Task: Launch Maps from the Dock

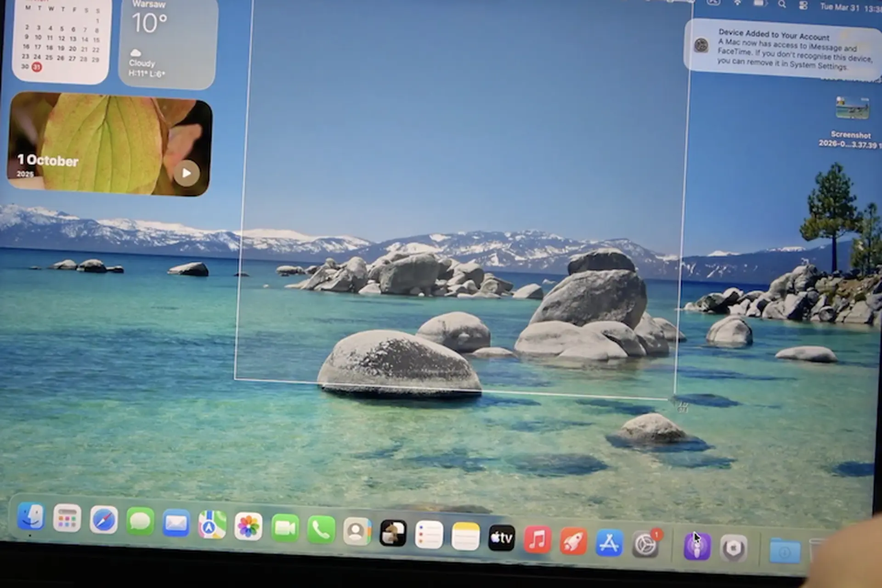Action: 212,525
